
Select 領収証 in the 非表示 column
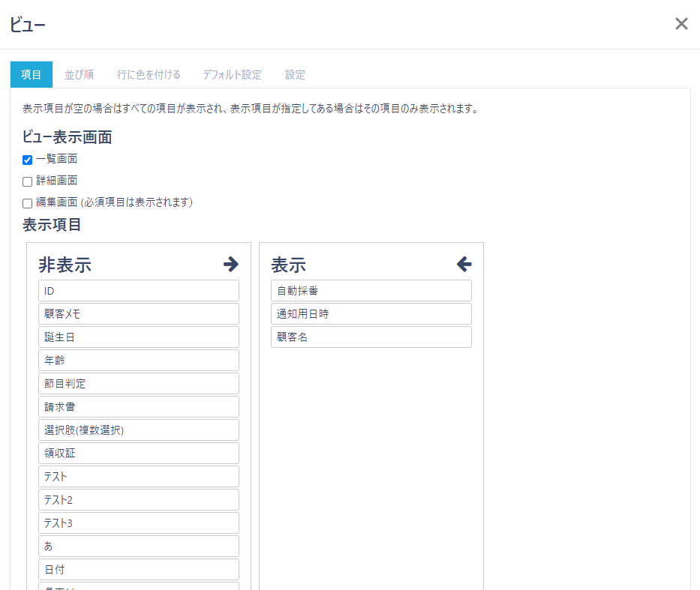click(139, 453)
